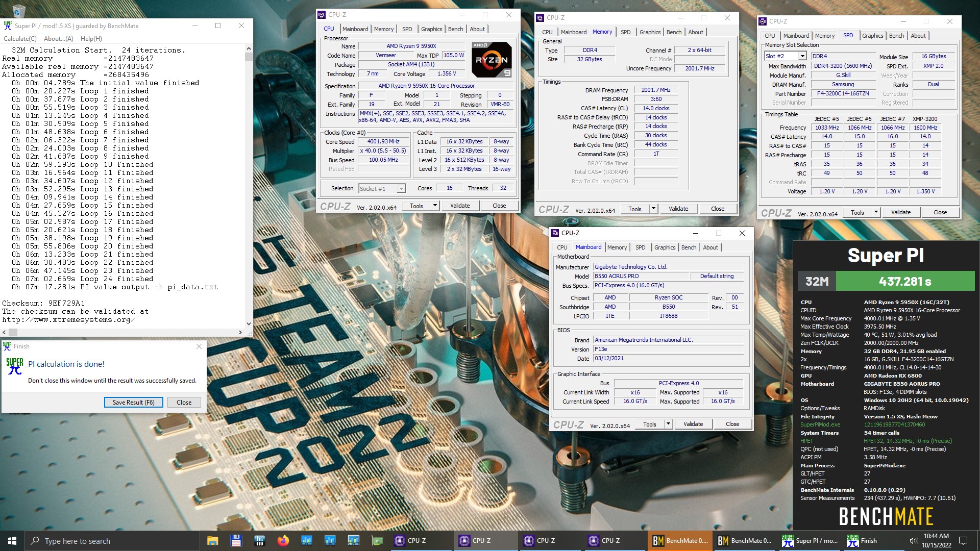This screenshot has height=551, width=980.
Task: Open Mainboard tab in CPU-Z SPD window
Action: tap(796, 36)
